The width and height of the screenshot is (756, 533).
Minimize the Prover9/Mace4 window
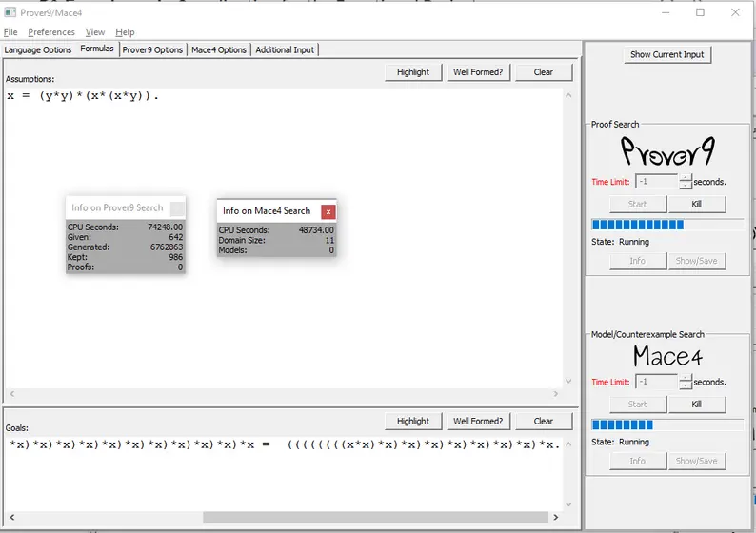pos(666,12)
